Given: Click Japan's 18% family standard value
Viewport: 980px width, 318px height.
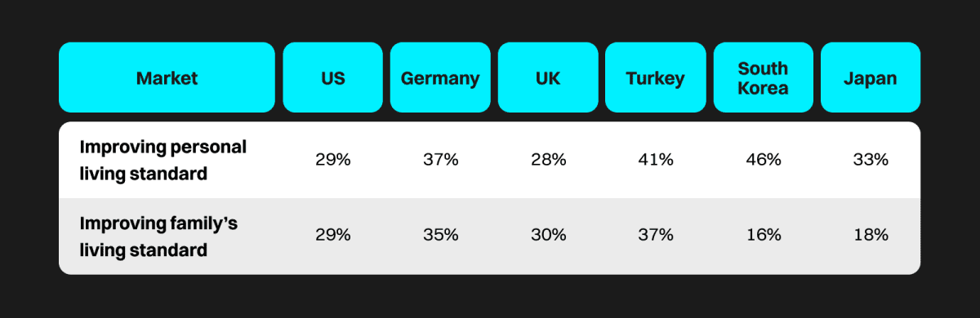Looking at the screenshot, I should [871, 235].
